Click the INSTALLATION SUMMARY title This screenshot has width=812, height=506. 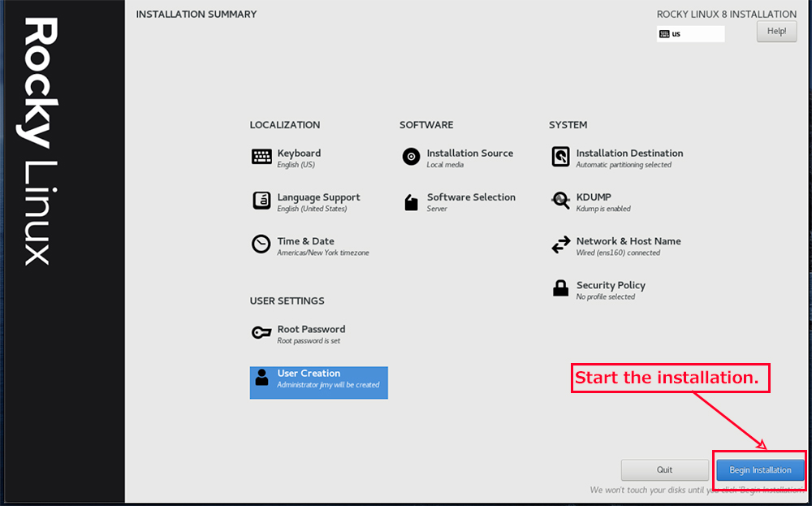click(197, 15)
